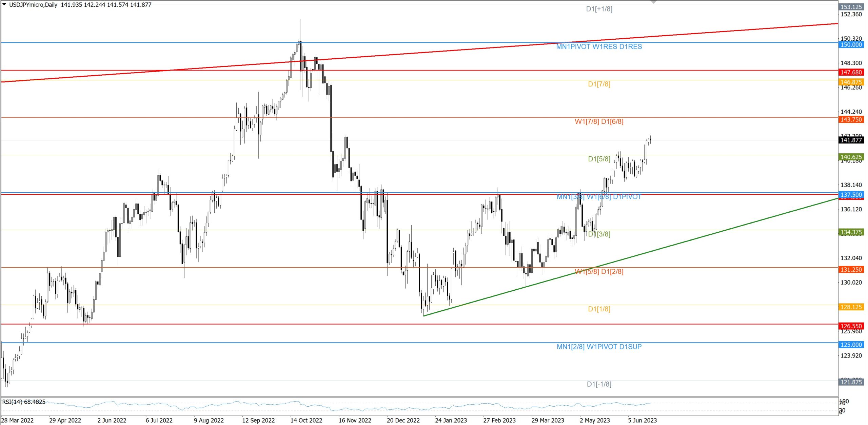868x425 pixels.
Task: Click the blue 150.000 price tag
Action: point(851,45)
